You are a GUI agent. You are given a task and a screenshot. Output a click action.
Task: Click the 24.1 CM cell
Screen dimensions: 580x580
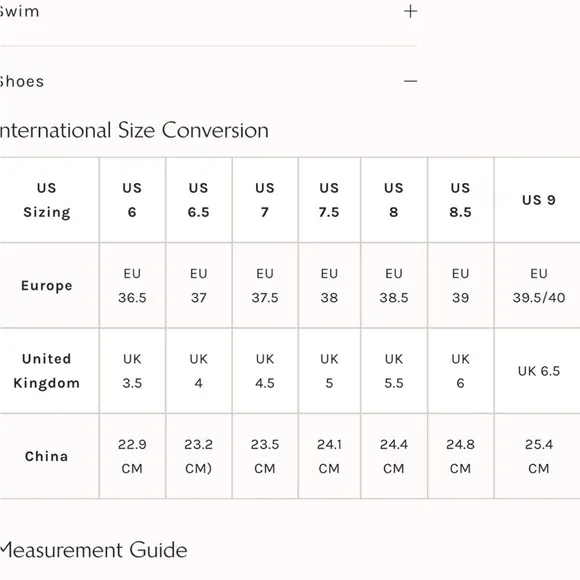(329, 456)
